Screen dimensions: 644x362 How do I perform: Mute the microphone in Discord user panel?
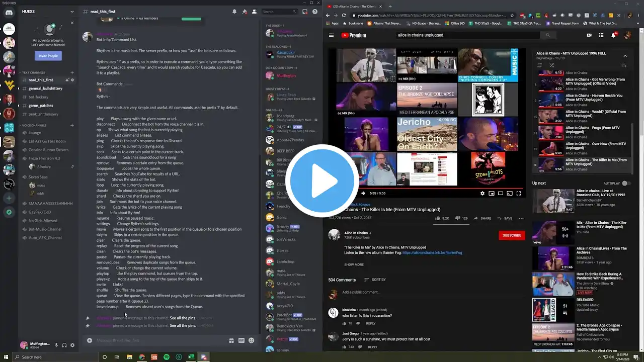(56, 345)
